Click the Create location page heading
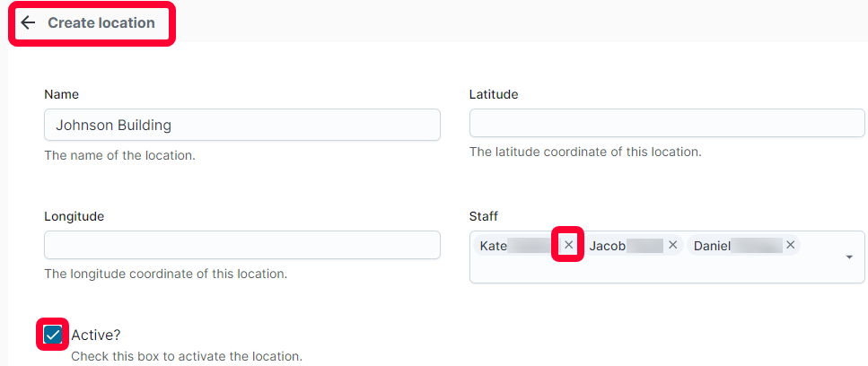 101,22
